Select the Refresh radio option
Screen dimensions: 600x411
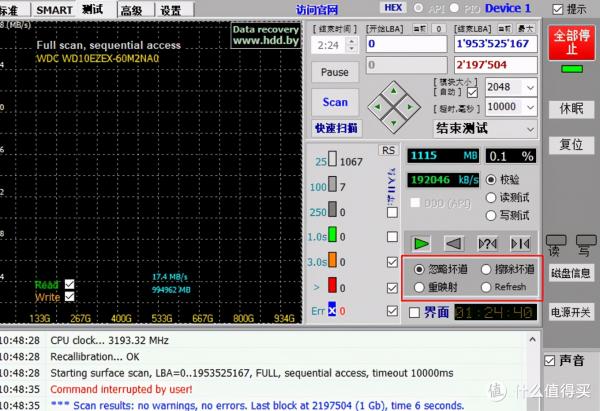pos(486,287)
